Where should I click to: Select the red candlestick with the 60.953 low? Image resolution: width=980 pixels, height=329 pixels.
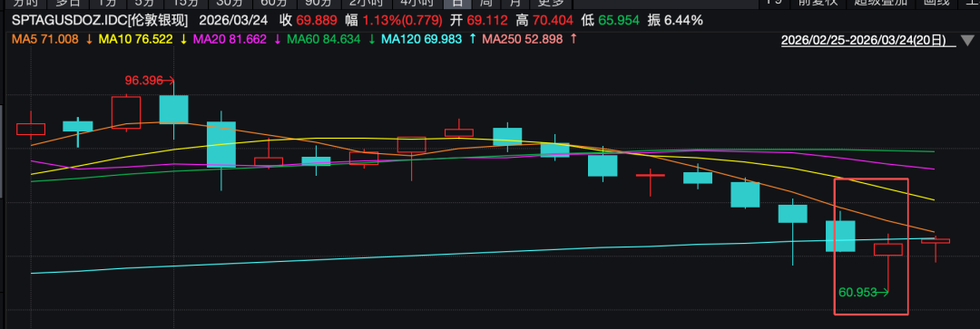coord(888,250)
